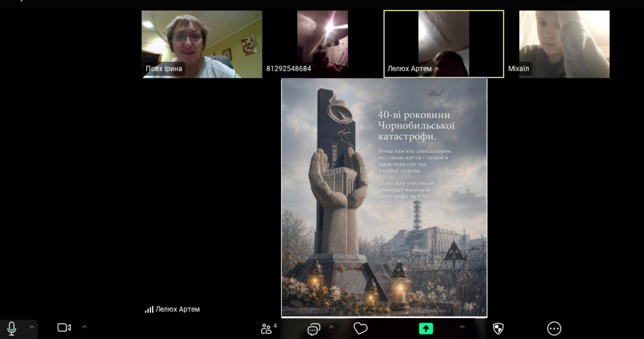Click signal strength bars beside Лелюх Артем

[x=149, y=309]
